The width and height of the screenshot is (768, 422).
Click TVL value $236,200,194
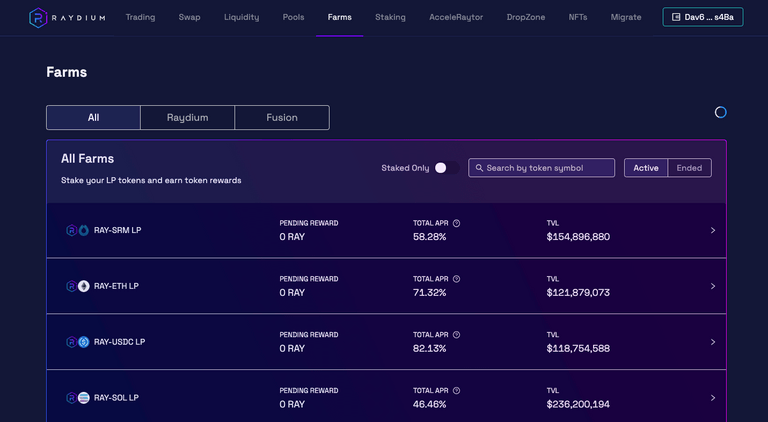click(578, 404)
